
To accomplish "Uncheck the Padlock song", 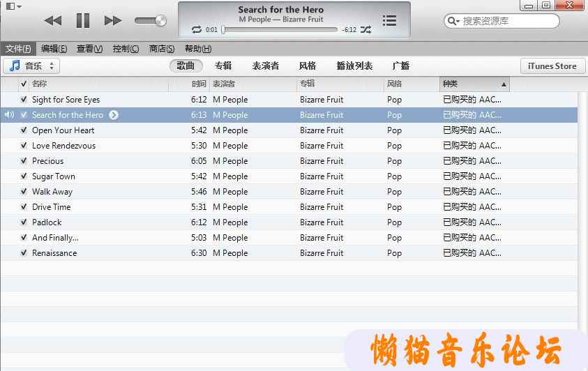I will click(24, 222).
